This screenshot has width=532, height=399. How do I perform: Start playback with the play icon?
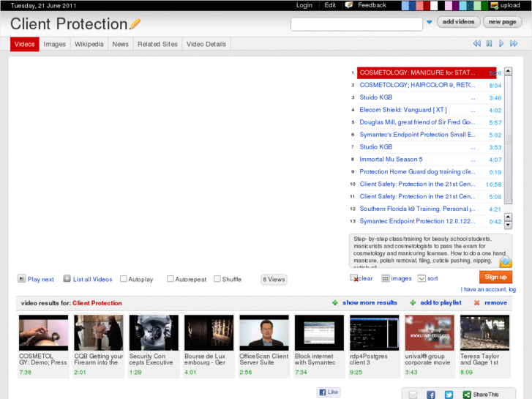(501, 43)
